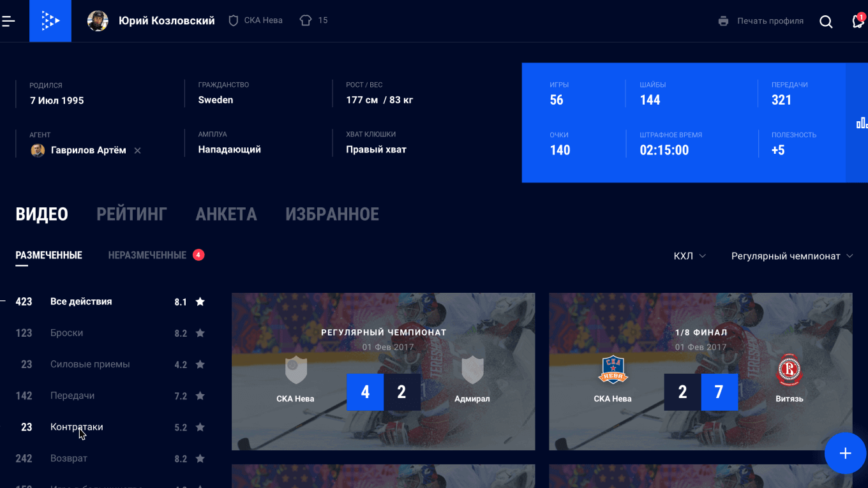This screenshot has width=868, height=488.
Task: Click the blue plus add button
Action: point(845,453)
